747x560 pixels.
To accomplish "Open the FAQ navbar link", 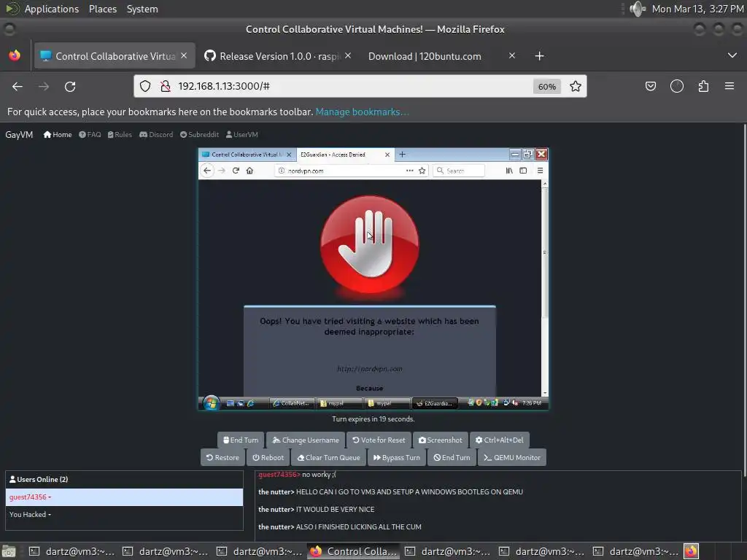I will pos(90,135).
